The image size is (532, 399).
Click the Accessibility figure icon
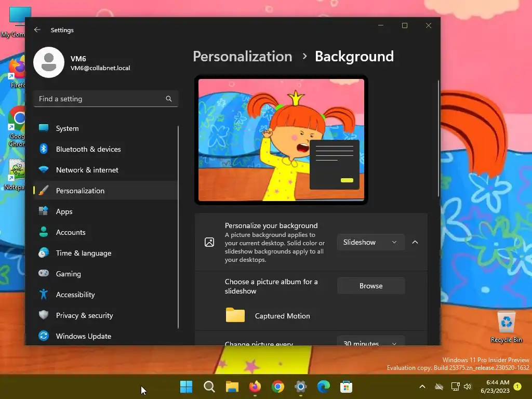click(x=44, y=294)
